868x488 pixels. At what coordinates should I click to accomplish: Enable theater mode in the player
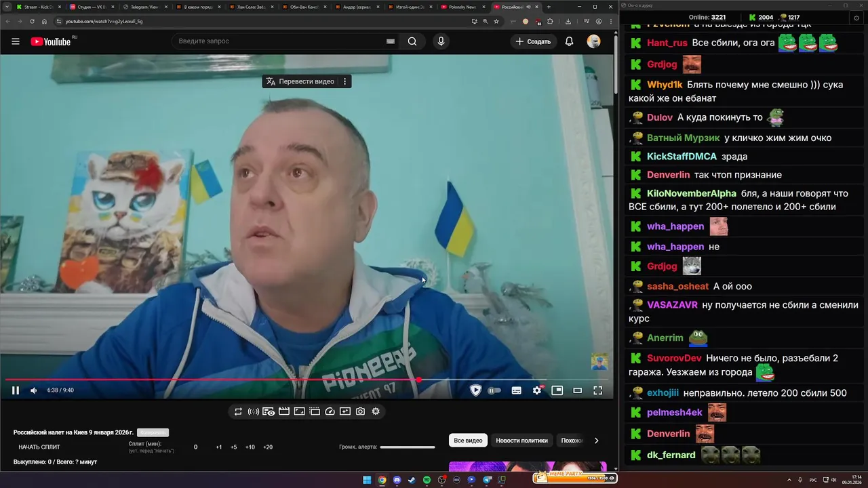pos(577,390)
